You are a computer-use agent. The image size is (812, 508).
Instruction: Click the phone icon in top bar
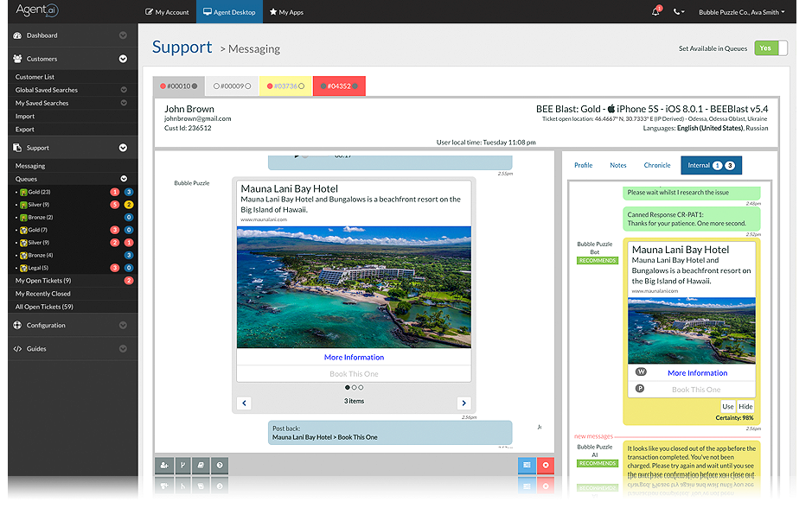pyautogui.click(x=678, y=12)
